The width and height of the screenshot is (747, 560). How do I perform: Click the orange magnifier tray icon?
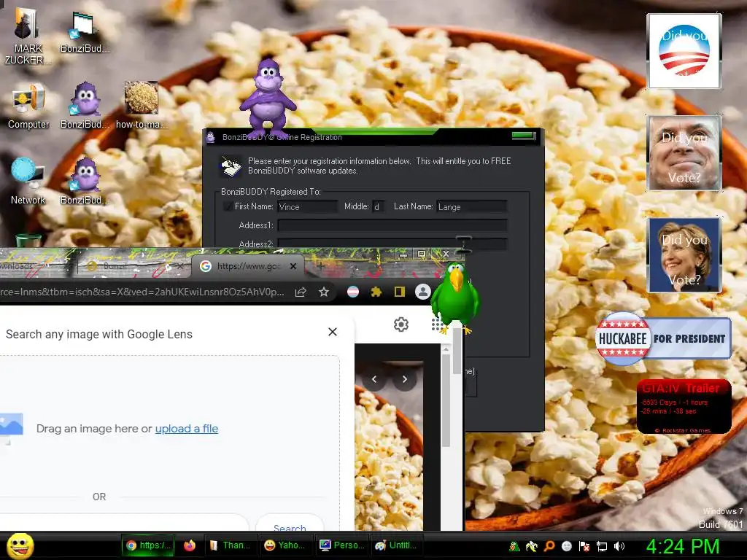click(549, 546)
